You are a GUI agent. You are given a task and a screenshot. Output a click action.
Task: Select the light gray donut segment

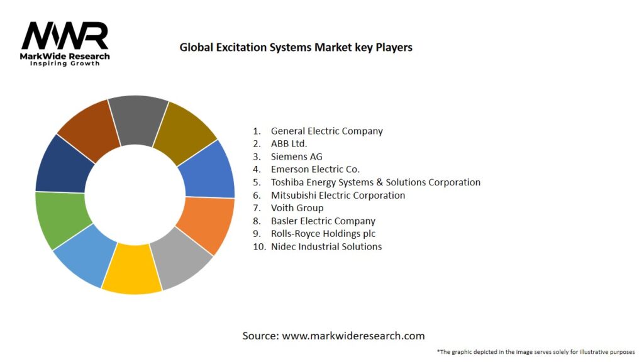click(182, 260)
